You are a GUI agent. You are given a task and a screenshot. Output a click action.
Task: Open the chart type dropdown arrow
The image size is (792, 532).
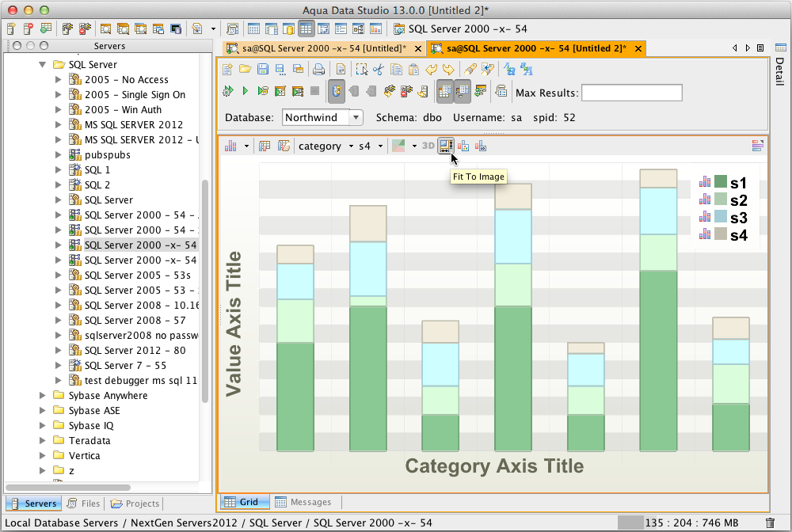[246, 146]
